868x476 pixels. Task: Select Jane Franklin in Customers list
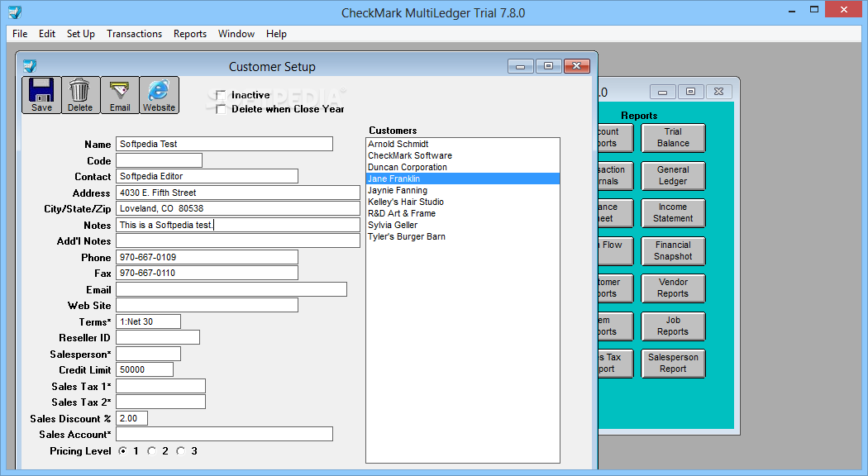coord(463,178)
